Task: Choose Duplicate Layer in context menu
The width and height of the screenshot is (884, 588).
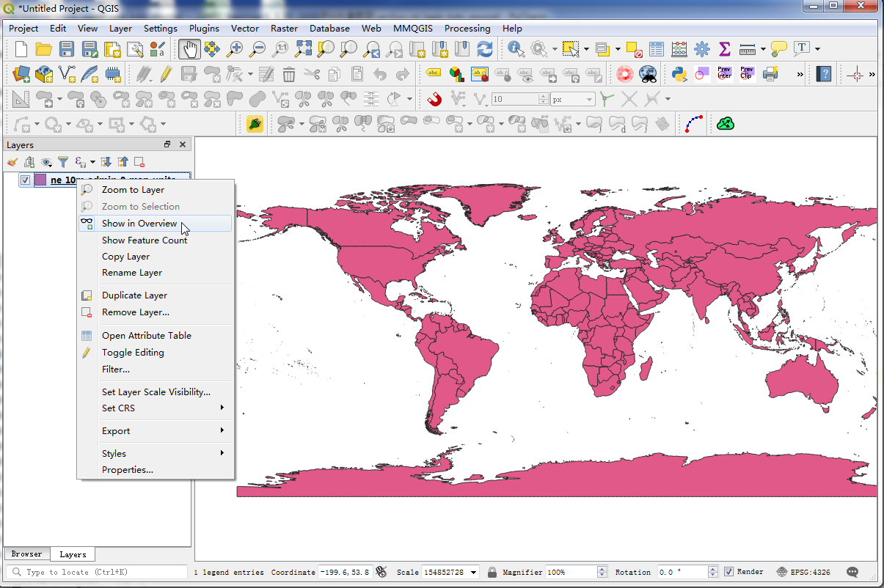Action: tap(156, 295)
